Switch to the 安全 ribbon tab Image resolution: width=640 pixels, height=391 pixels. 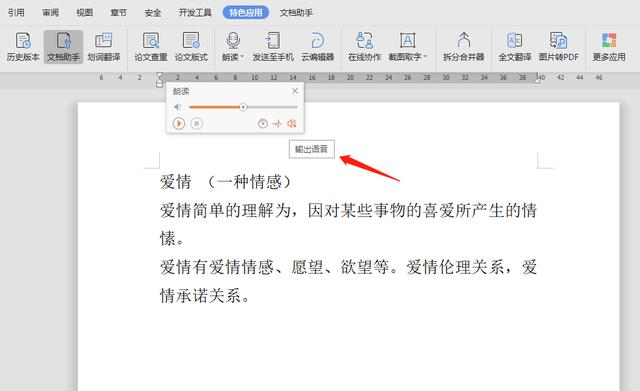point(153,13)
